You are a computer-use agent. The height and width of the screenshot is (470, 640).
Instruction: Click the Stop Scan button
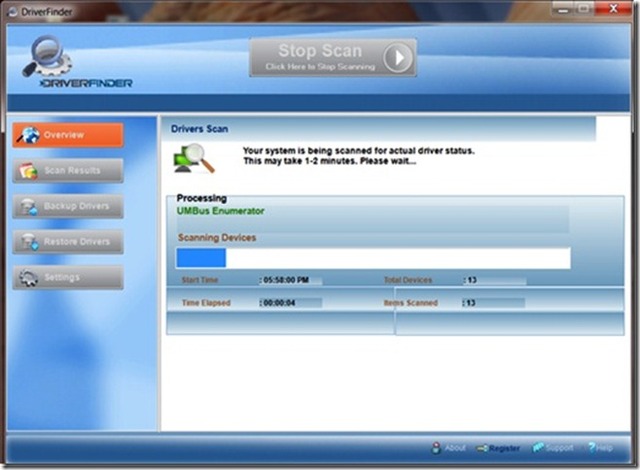pyautogui.click(x=333, y=58)
